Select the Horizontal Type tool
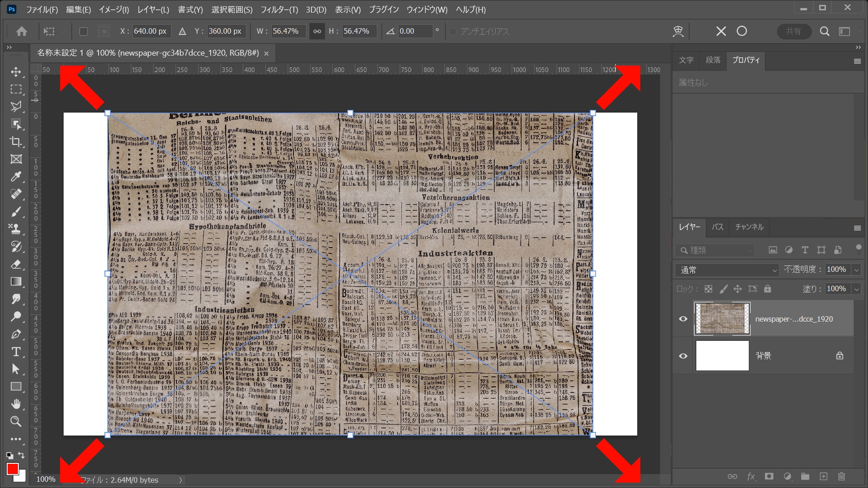 pos(16,352)
